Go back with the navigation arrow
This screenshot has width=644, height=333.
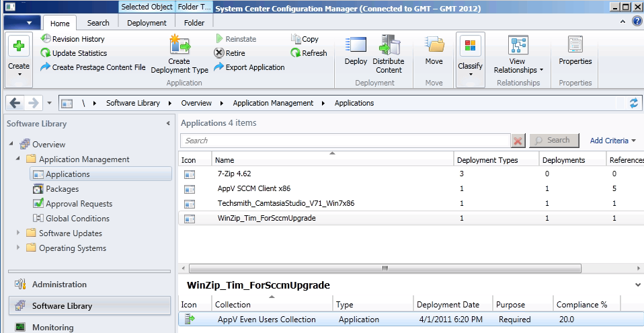click(15, 103)
